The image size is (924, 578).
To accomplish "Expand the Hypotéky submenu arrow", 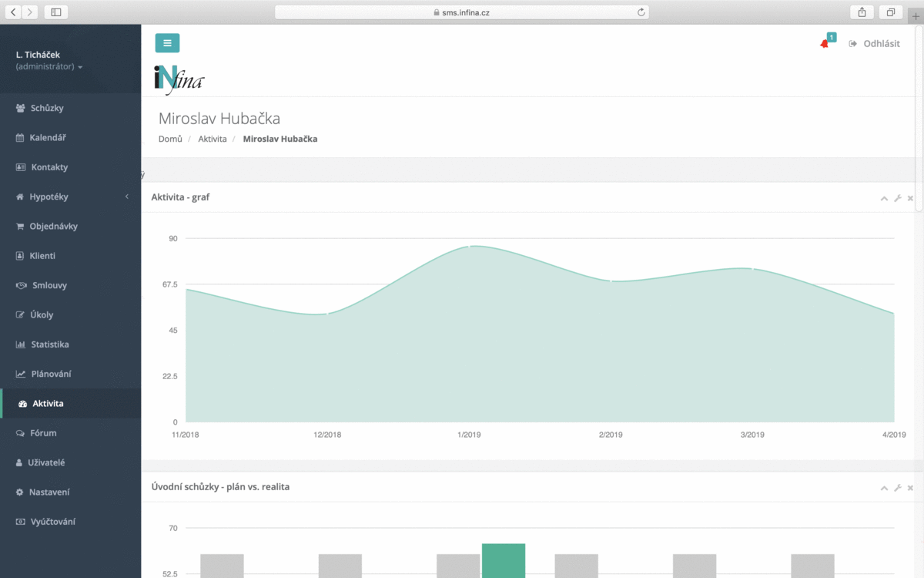I will pyautogui.click(x=126, y=197).
